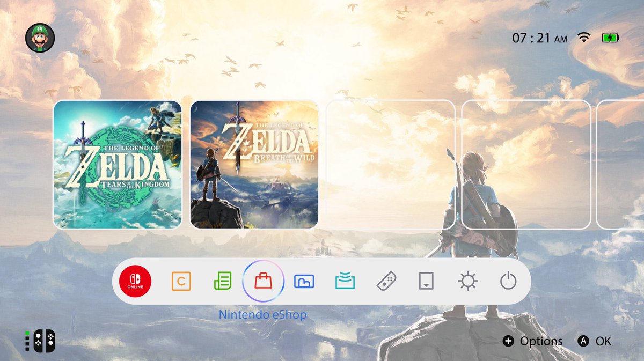Screen dimensions: 644x361
Task: Launch Zelda Tears of the Kingdom tile
Action: pos(118,165)
